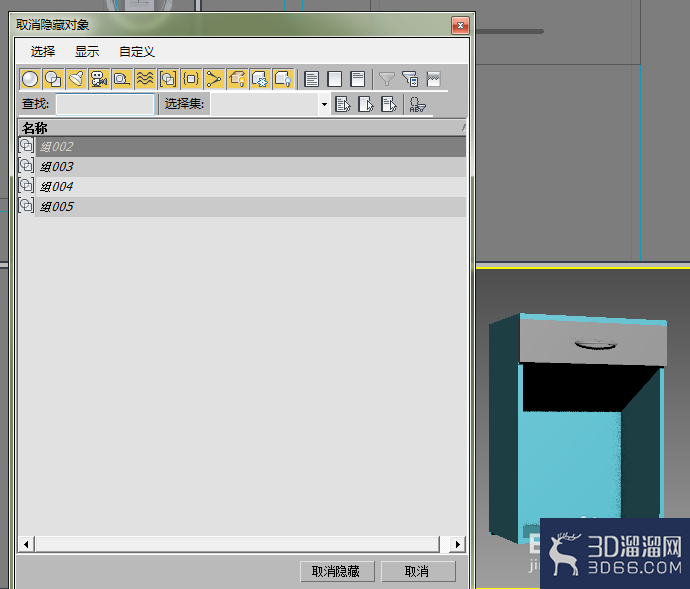Click the plain funnel filter icon
This screenshot has width=690, height=589.
[387, 79]
